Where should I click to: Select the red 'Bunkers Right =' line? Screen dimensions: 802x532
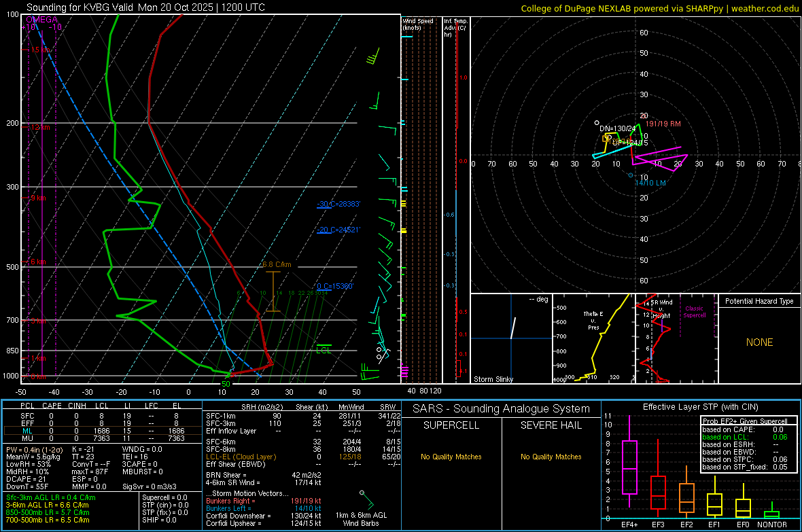pos(264,501)
